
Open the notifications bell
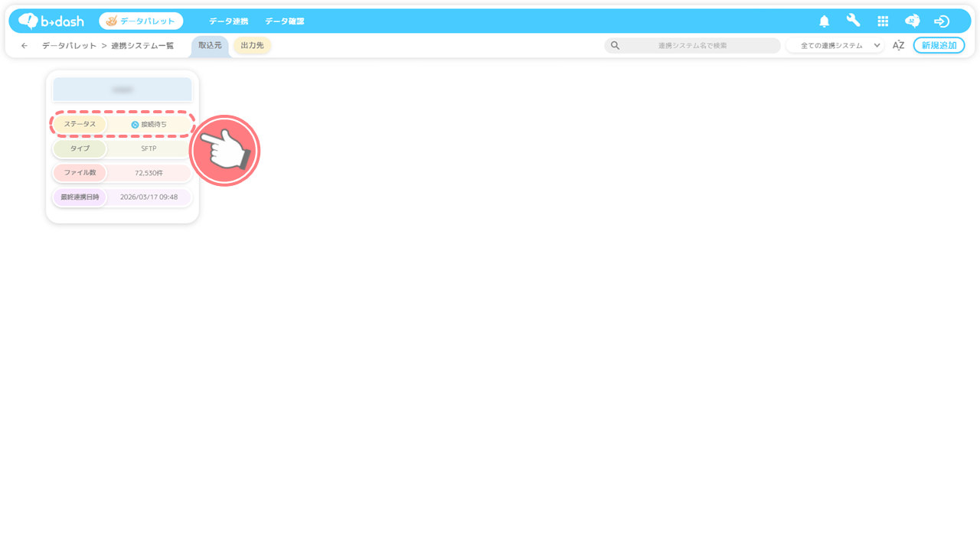pyautogui.click(x=824, y=21)
